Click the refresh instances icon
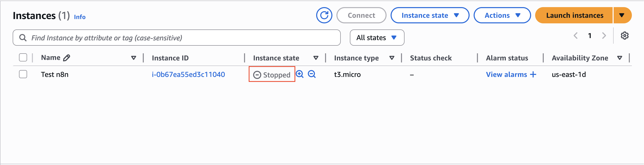The width and height of the screenshot is (644, 165). pos(324,15)
